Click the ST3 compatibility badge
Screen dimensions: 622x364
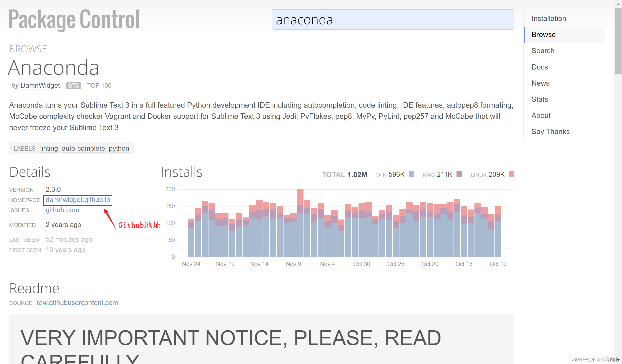pyautogui.click(x=73, y=86)
